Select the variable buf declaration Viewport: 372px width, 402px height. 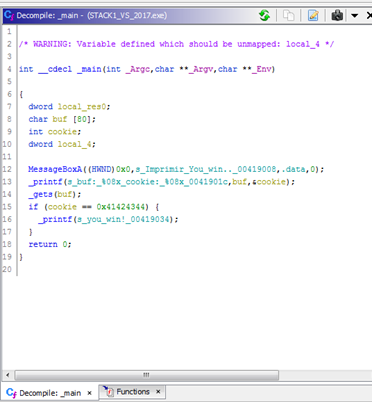click(x=60, y=119)
